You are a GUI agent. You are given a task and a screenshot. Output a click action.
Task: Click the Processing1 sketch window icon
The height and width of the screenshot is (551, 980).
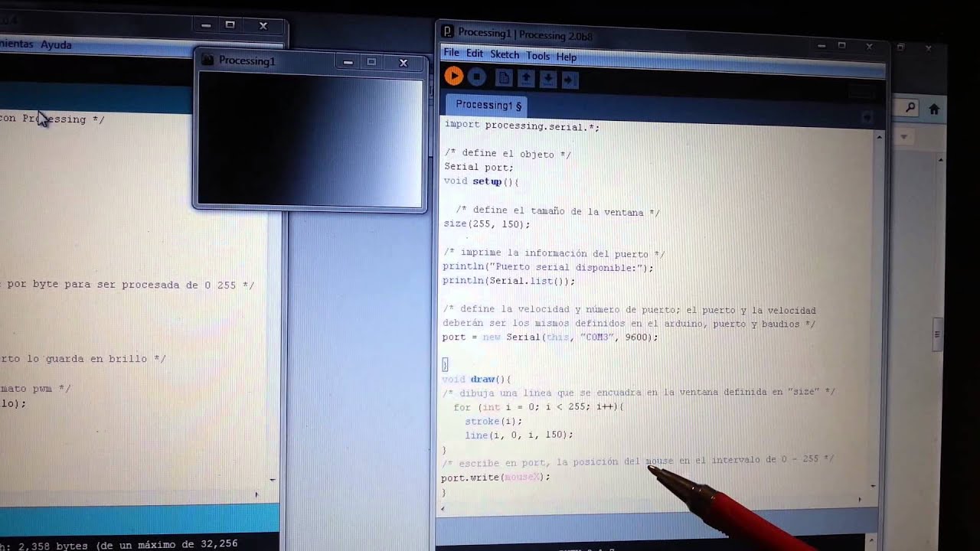point(207,60)
